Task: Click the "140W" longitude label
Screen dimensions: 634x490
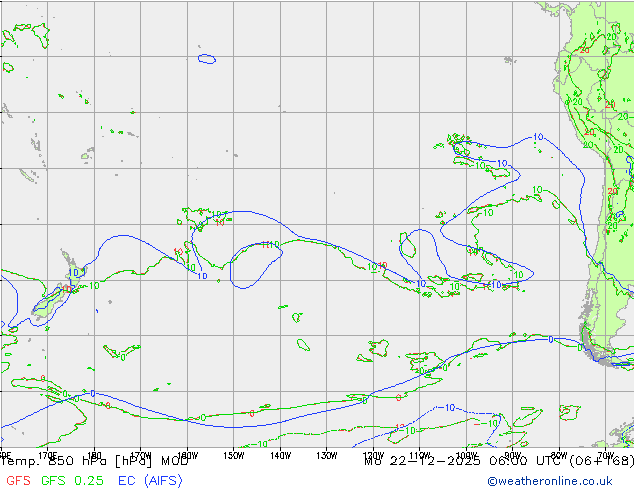Action: 281,455
